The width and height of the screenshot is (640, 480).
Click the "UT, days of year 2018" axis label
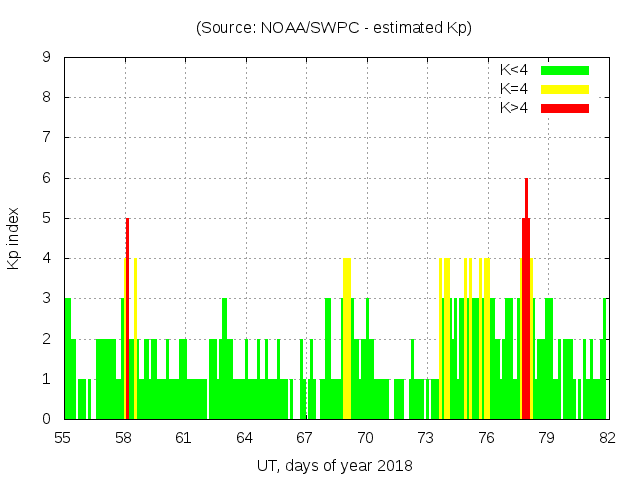[x=334, y=465]
